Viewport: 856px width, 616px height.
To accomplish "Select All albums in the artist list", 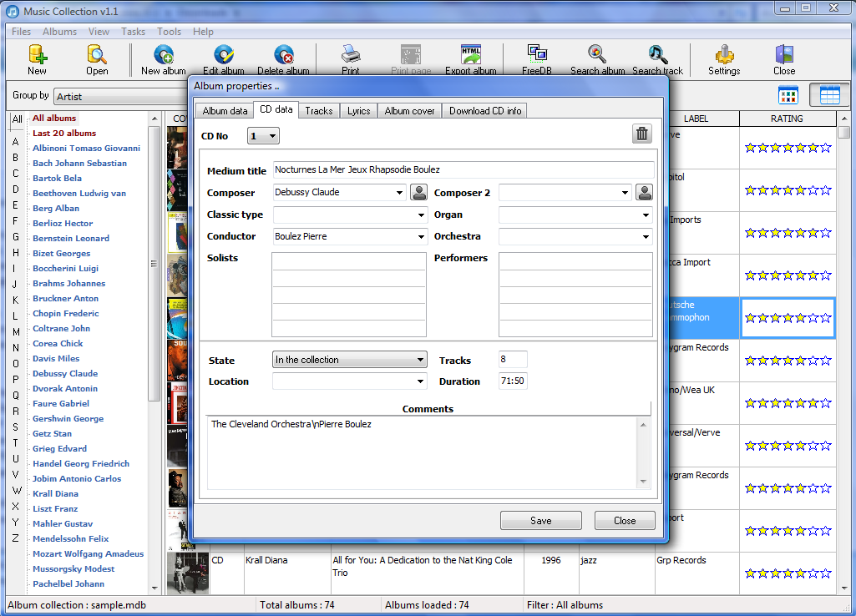I will tap(54, 118).
